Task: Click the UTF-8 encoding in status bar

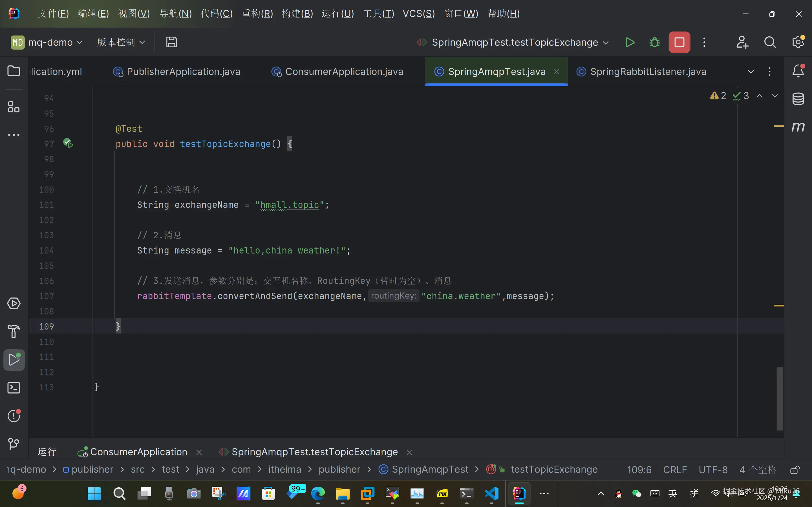Action: [x=713, y=470]
